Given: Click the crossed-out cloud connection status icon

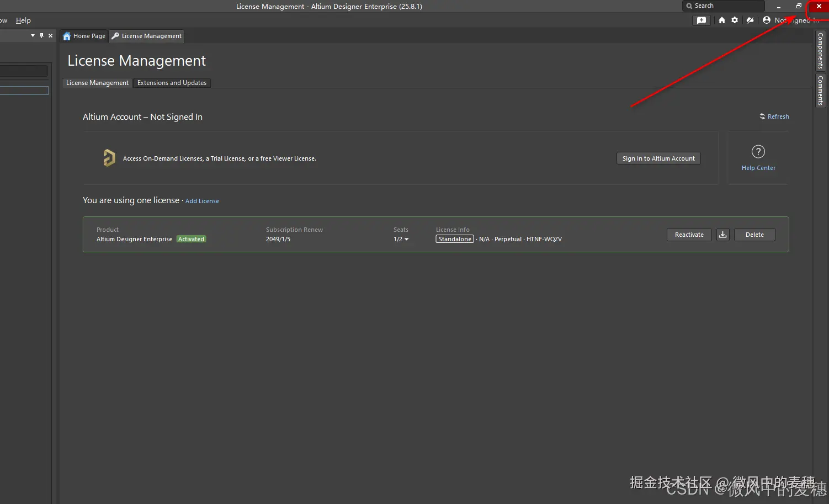Looking at the screenshot, I should pos(750,20).
